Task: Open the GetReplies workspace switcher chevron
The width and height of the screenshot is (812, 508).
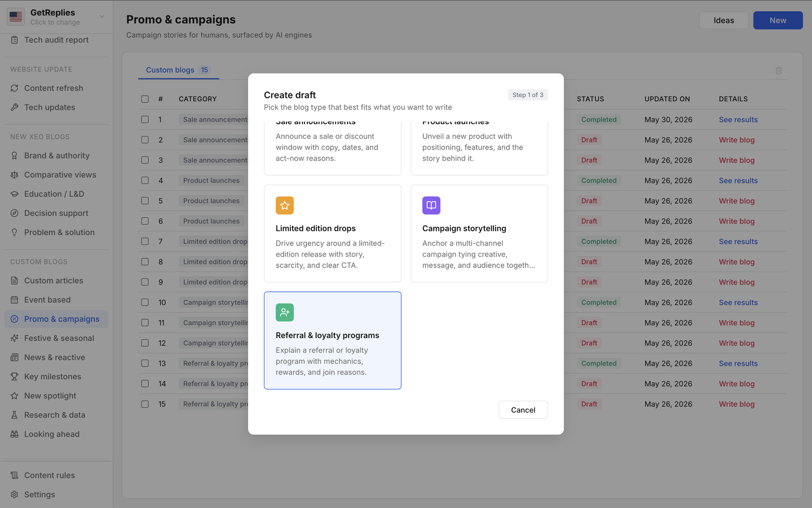Action: (102, 17)
